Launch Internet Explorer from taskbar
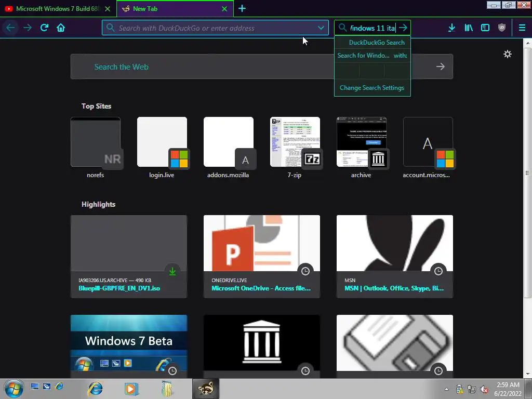This screenshot has width=532, height=399. (x=96, y=389)
